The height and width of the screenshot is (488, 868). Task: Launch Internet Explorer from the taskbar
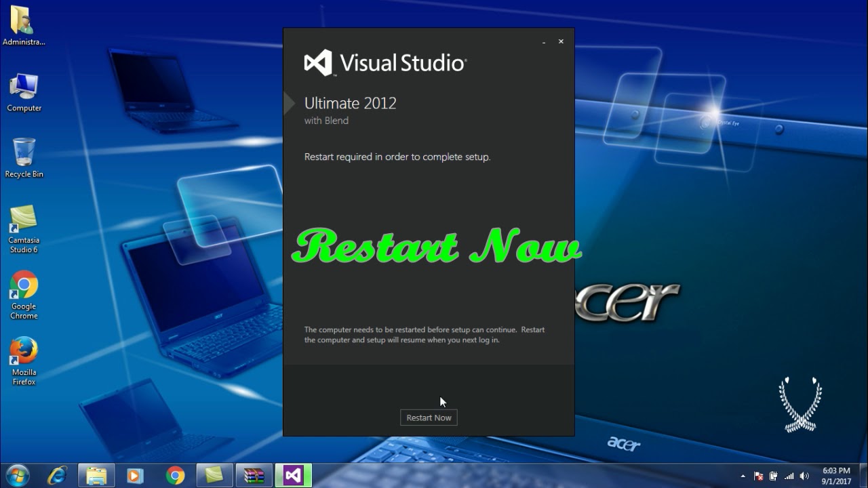[58, 476]
